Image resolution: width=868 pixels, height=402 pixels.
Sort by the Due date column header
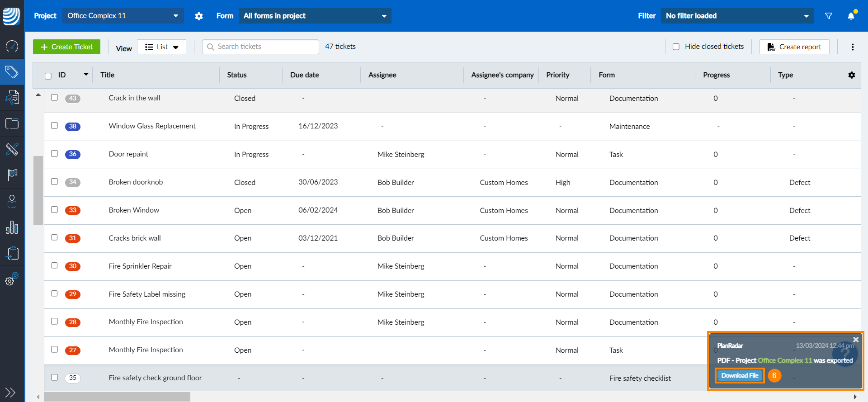tap(304, 75)
